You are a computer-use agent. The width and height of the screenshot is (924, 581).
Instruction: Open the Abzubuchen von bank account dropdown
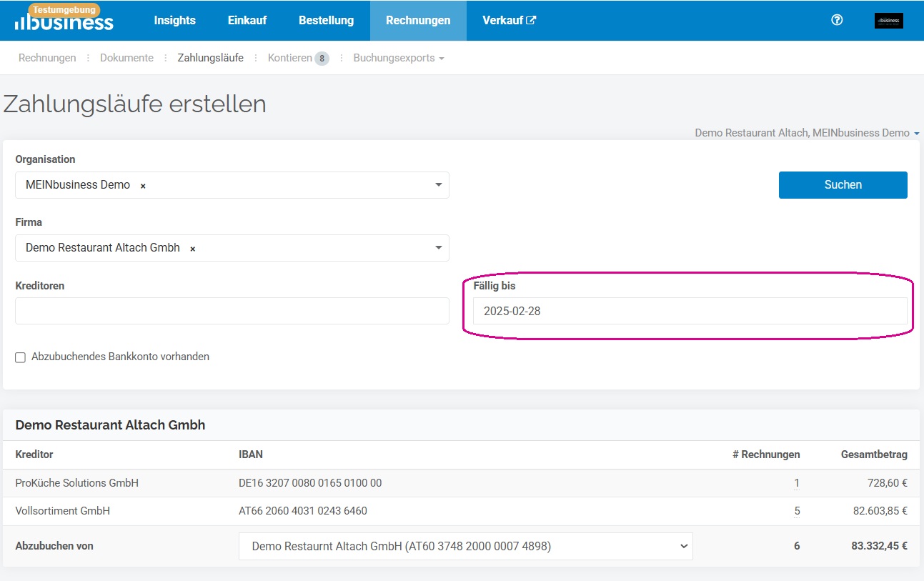(x=466, y=546)
